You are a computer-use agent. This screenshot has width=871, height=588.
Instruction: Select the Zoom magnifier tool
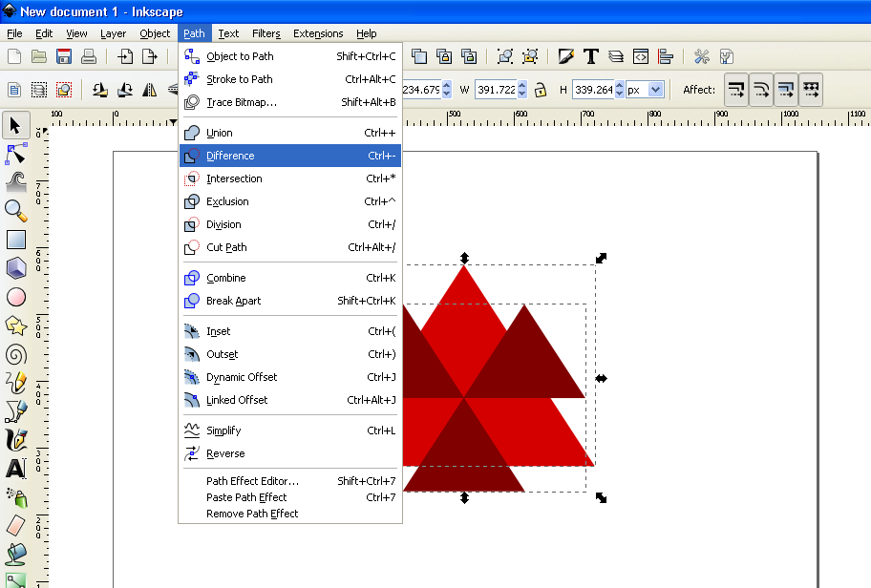point(15,211)
